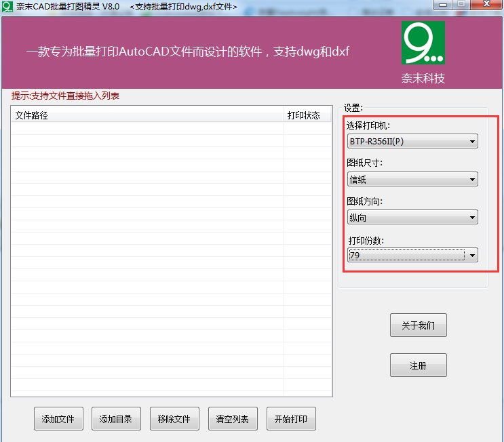Start printing with 开始打印 button

coord(291,418)
